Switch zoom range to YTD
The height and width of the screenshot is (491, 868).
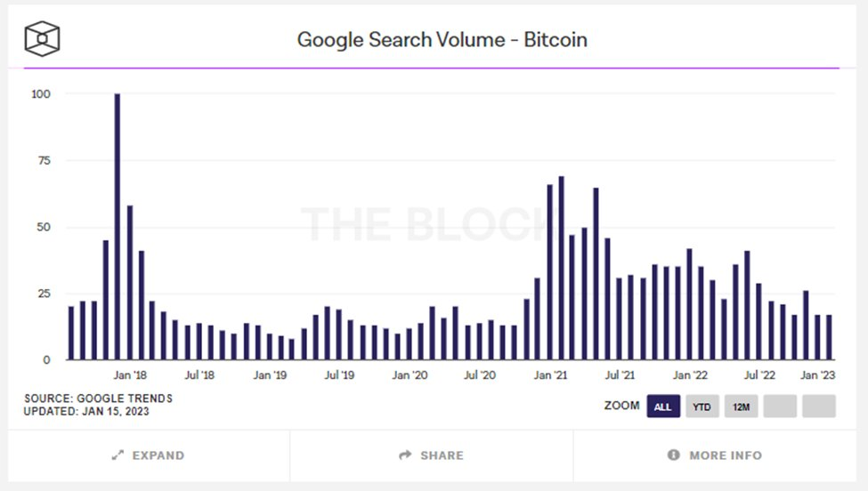702,406
